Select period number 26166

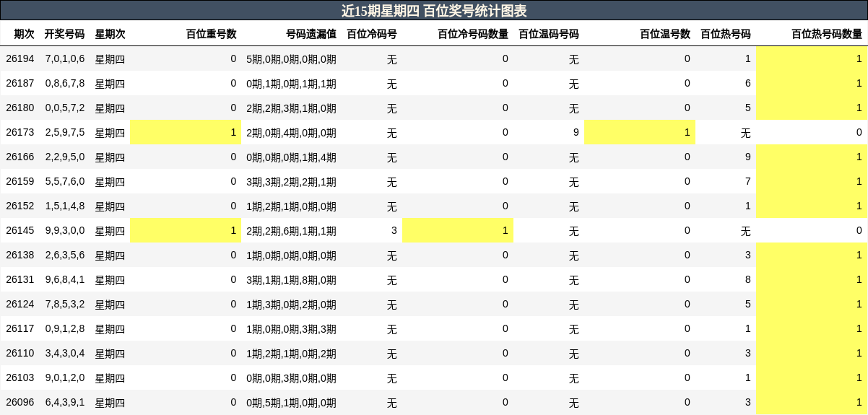click(20, 157)
